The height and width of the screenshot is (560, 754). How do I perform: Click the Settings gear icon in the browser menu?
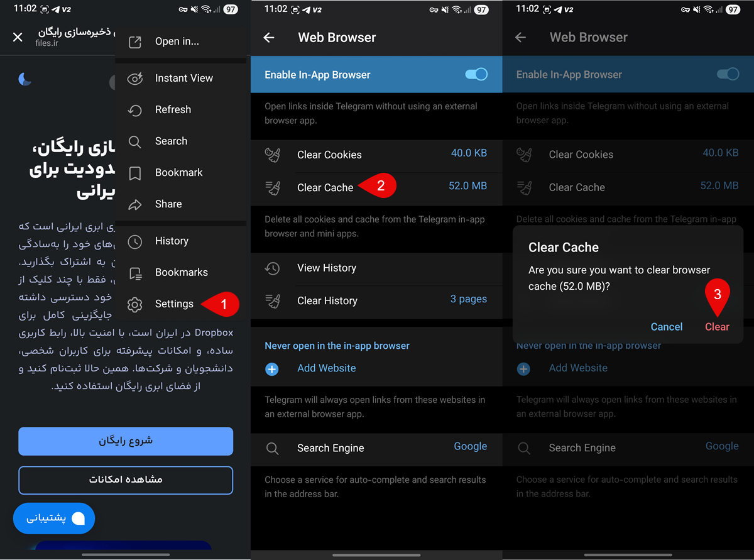click(135, 304)
